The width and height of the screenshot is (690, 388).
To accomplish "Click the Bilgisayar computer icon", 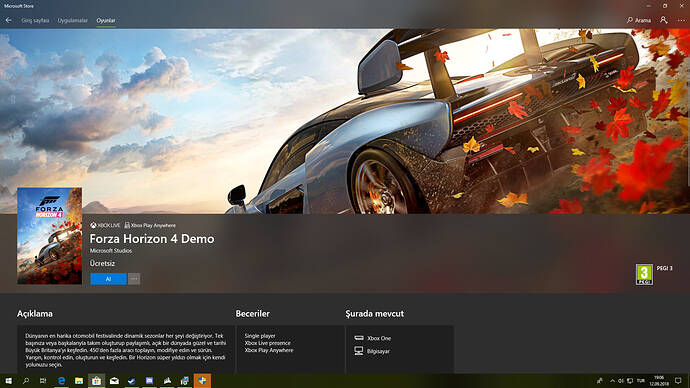I will tap(359, 351).
